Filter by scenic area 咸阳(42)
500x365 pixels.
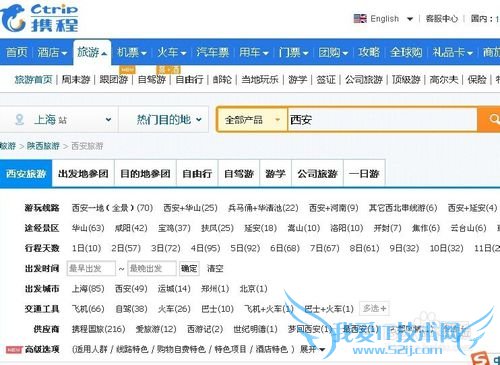pyautogui.click(x=131, y=228)
